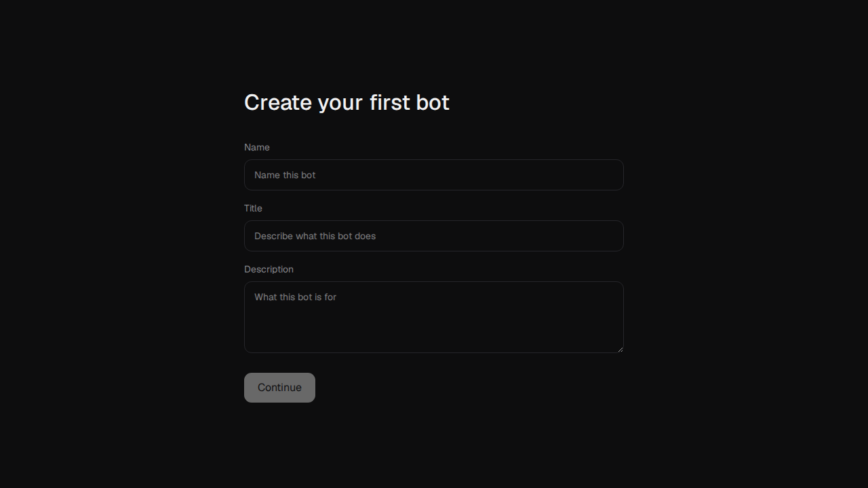Click the Continue button
Viewport: 868px width, 488px height.
coord(279,388)
